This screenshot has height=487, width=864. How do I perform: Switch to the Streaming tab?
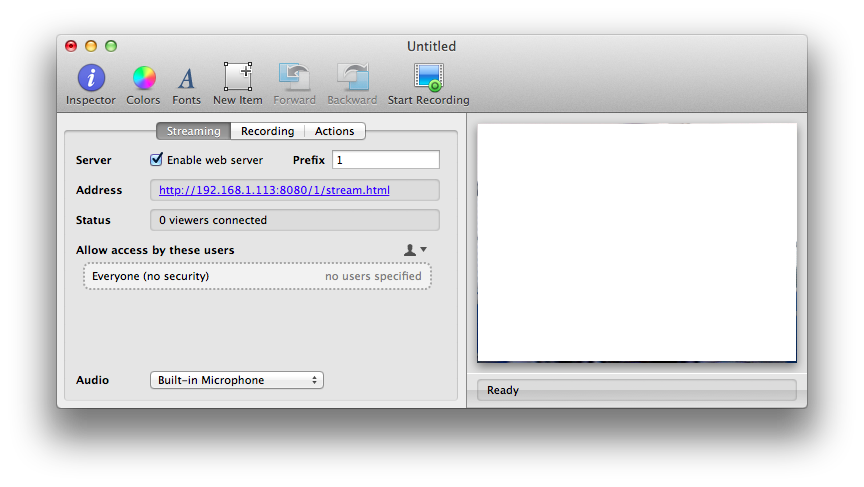193,131
